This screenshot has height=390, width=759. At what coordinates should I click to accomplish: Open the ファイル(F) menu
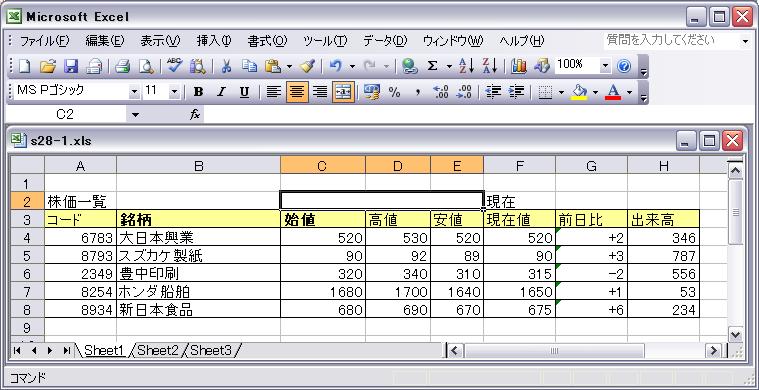45,41
